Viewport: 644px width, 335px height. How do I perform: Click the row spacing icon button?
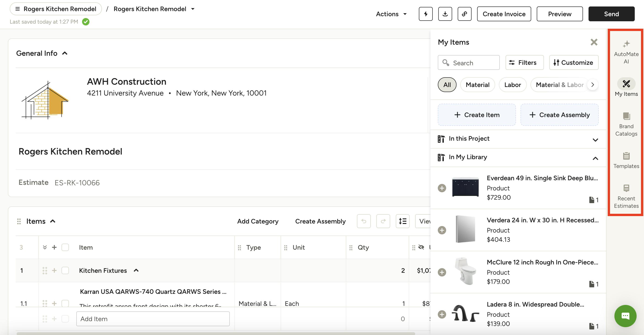pos(402,221)
